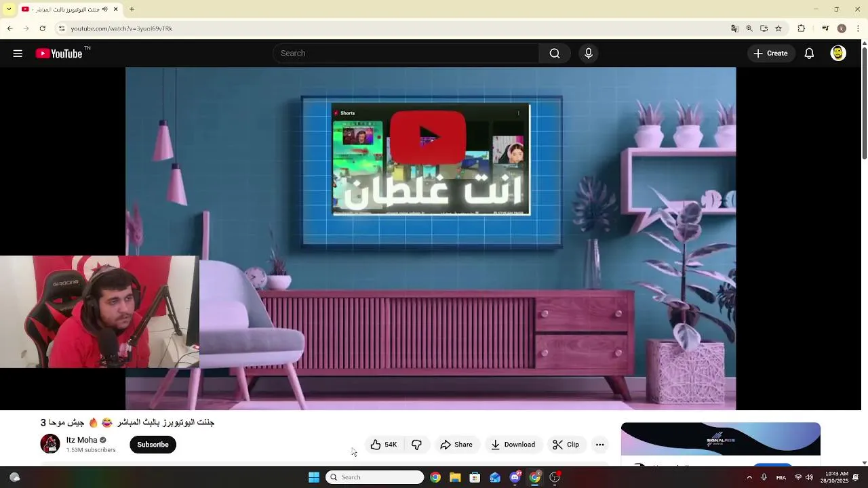Image resolution: width=868 pixels, height=488 pixels.
Task: Click the Clip button
Action: click(566, 445)
